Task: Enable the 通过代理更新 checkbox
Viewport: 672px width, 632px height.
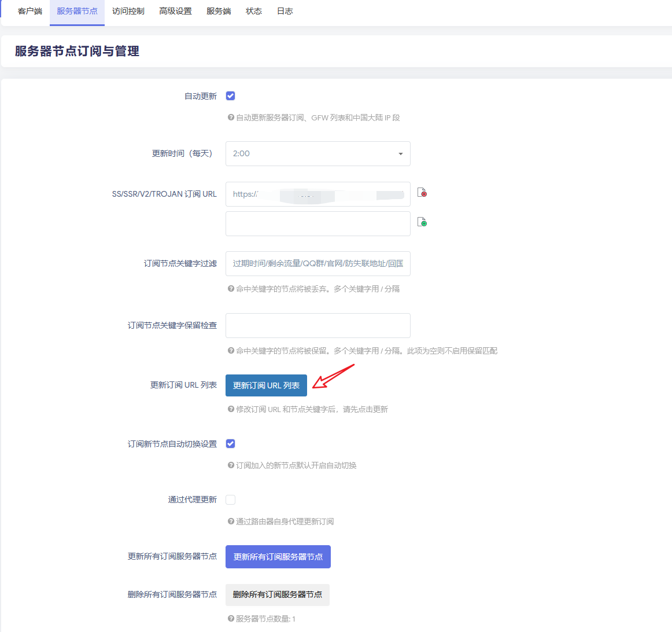Action: click(x=231, y=500)
